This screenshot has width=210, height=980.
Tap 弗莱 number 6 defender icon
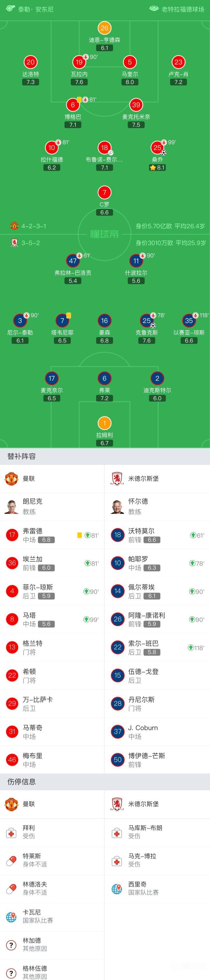tap(104, 379)
